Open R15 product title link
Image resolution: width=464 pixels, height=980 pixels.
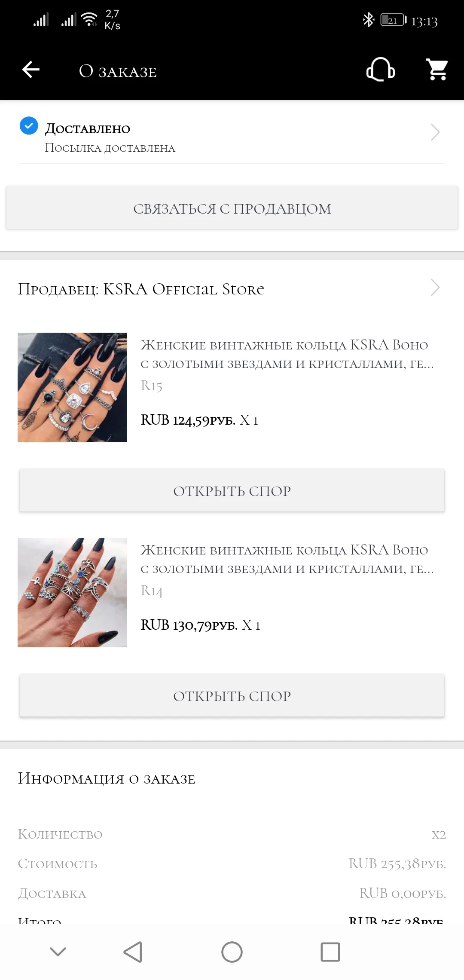click(x=287, y=354)
